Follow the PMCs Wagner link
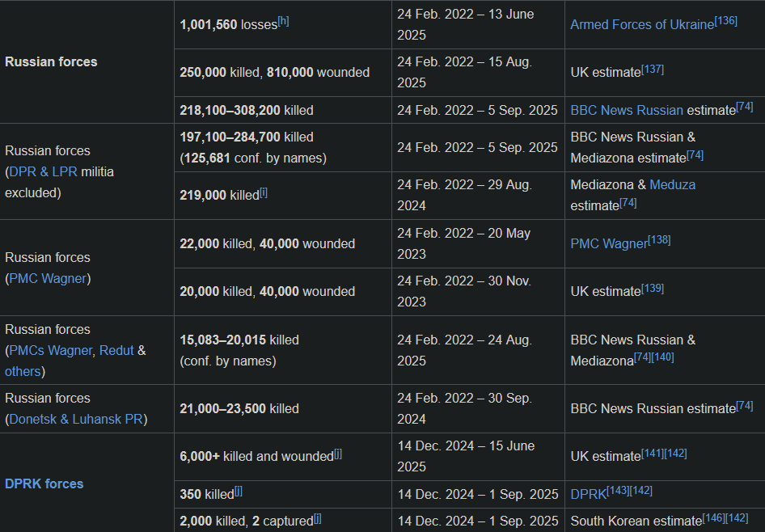Screen dimensions: 765x532 coord(50,351)
